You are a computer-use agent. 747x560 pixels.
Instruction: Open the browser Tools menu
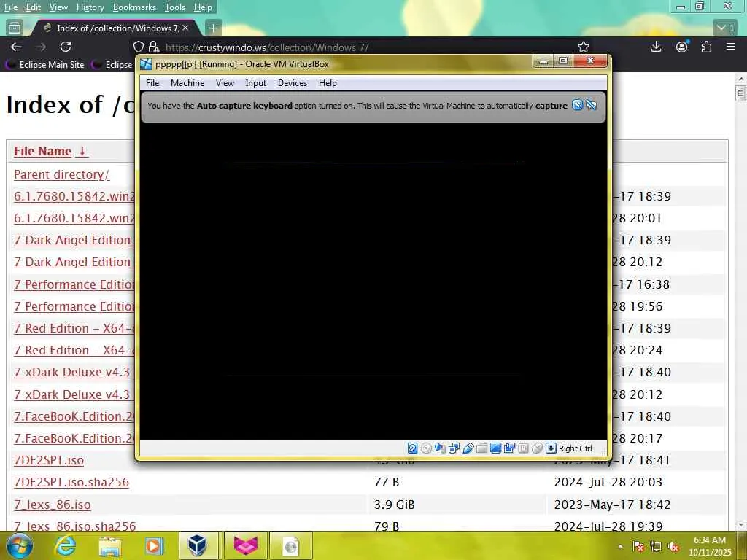coord(175,7)
